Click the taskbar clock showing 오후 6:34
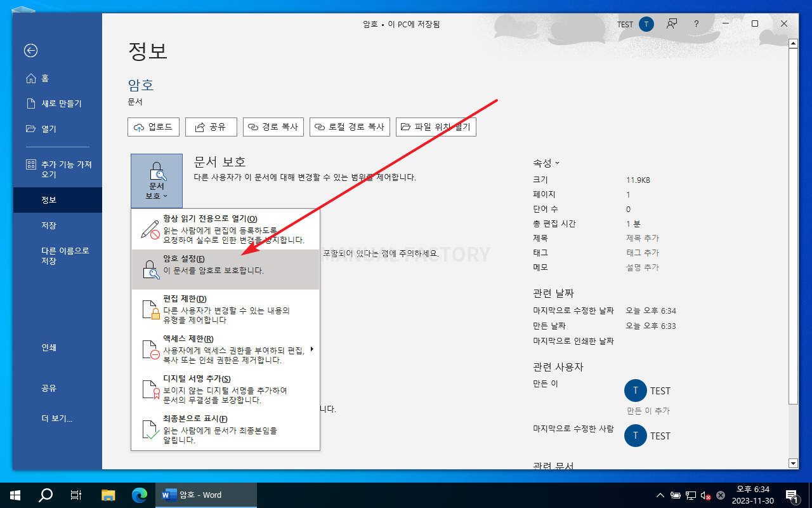The image size is (812, 508). 752,495
